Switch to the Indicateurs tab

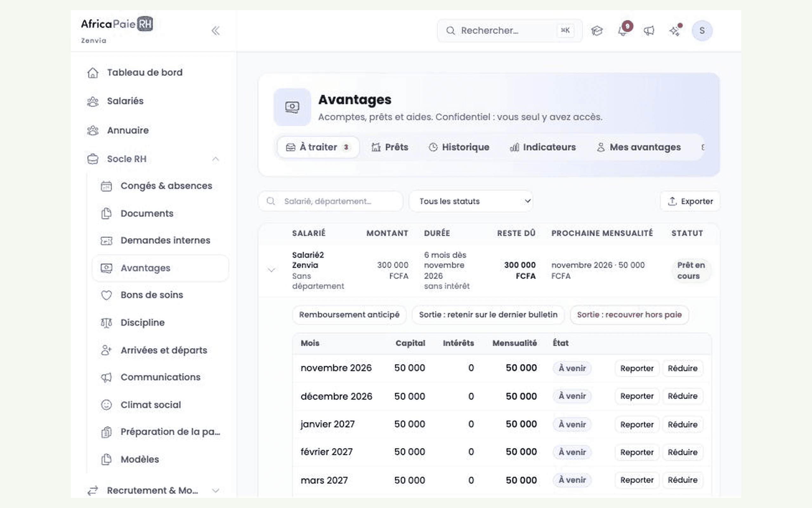tap(543, 147)
